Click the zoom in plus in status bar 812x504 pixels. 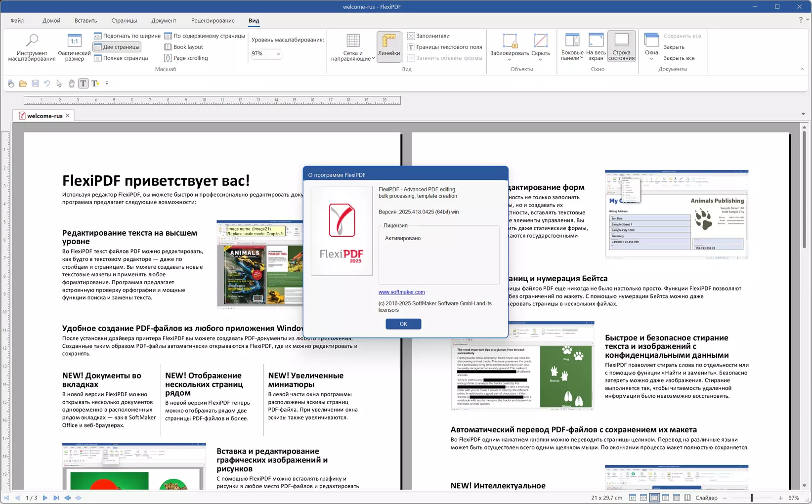(781, 498)
